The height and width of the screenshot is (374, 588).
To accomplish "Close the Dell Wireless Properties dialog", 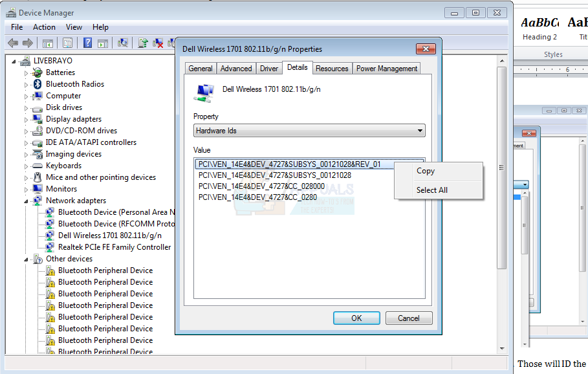I will [x=426, y=49].
